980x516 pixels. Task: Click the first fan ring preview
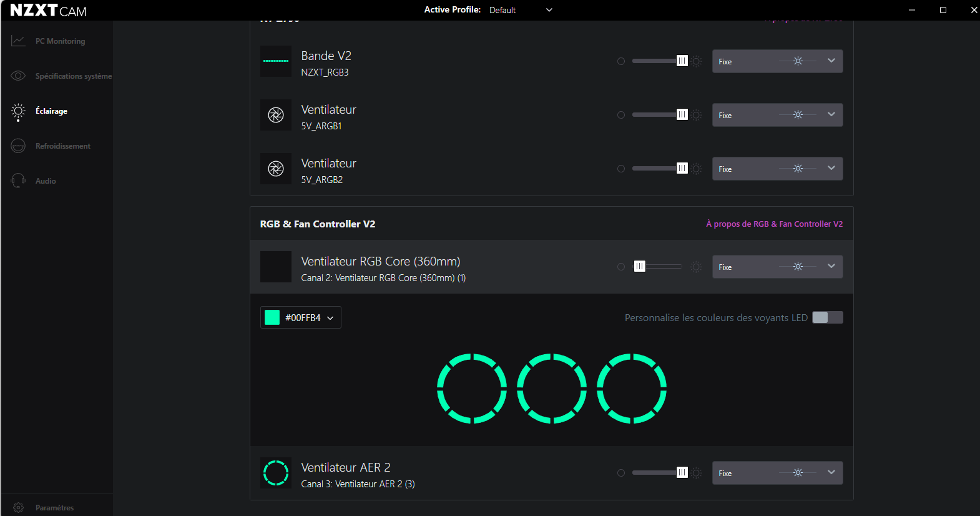coord(472,389)
